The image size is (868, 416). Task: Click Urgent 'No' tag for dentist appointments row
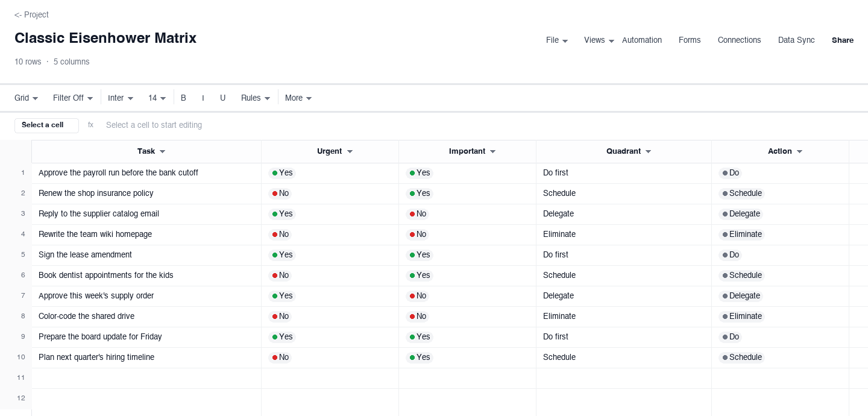click(x=280, y=276)
